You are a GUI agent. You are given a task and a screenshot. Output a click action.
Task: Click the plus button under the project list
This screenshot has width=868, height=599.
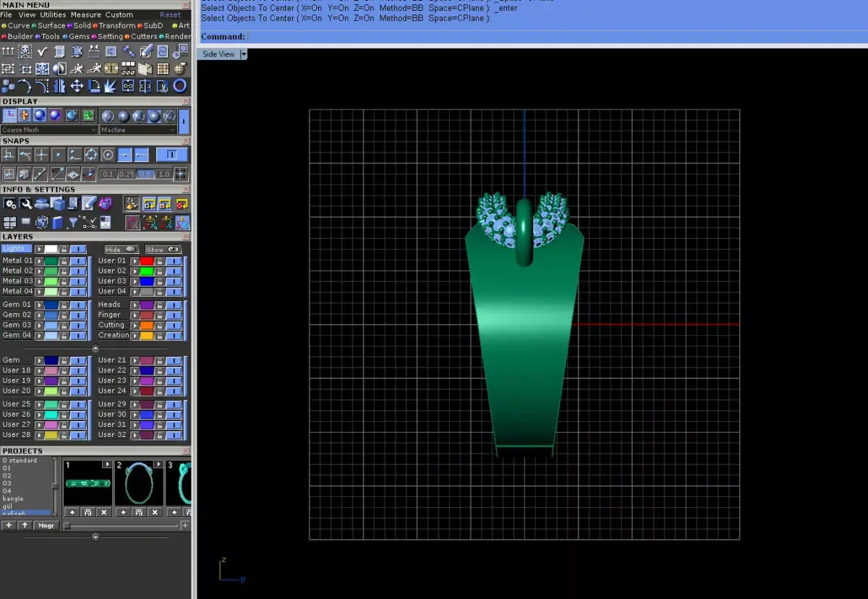(x=9, y=524)
